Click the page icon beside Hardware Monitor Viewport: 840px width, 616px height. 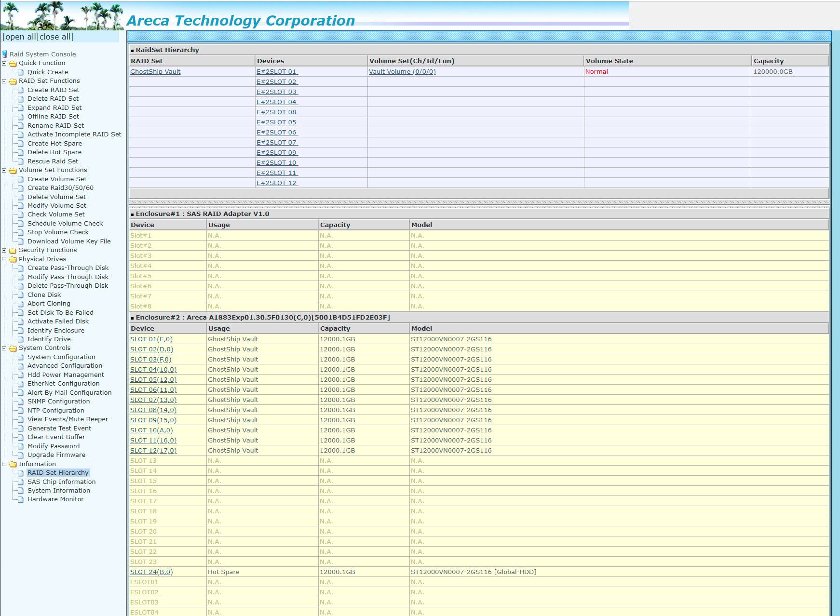pos(21,499)
